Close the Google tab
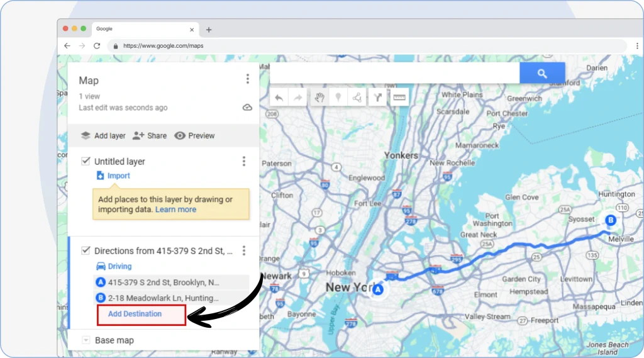 pyautogui.click(x=192, y=30)
